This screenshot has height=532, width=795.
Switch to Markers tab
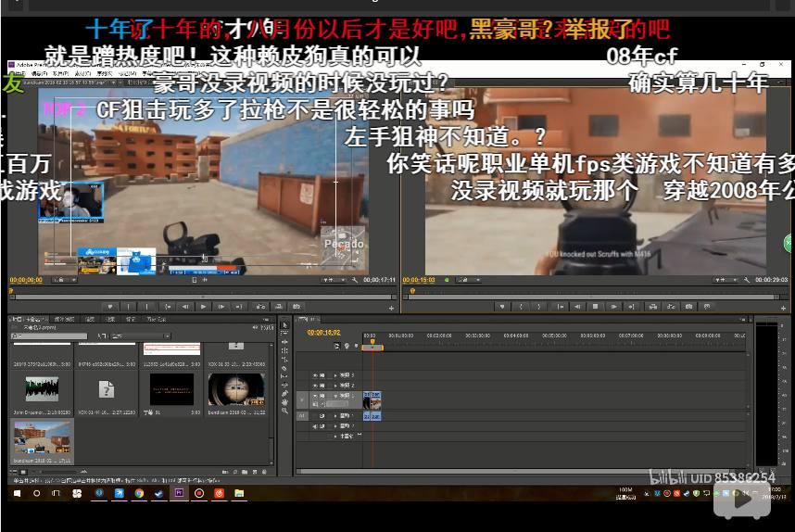click(x=131, y=319)
